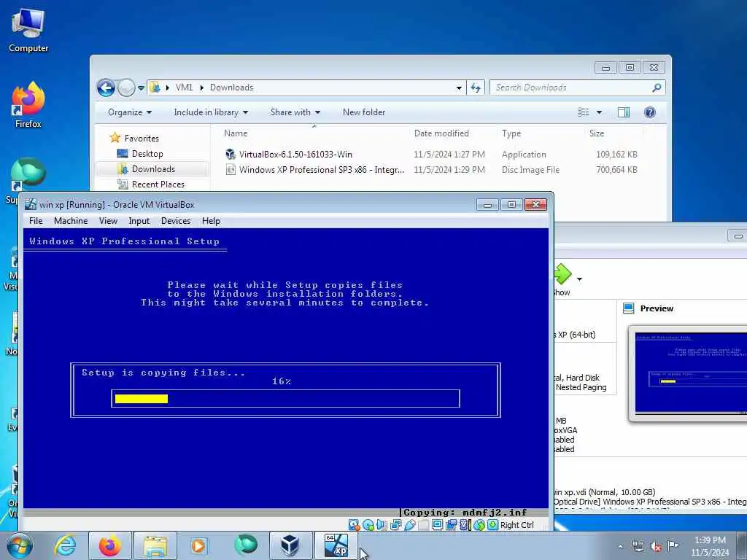
Task: Click the network icon in the system tray
Action: 638,546
